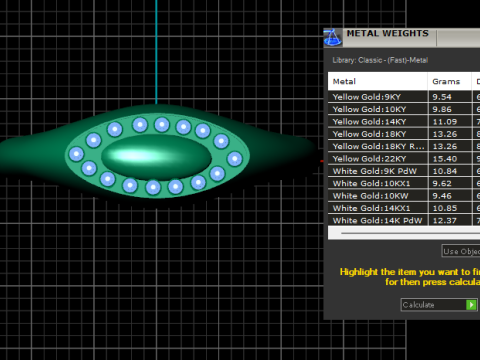This screenshot has width=480, height=360.
Task: Select the Yellow Gold:22KY row
Action: 404,158
